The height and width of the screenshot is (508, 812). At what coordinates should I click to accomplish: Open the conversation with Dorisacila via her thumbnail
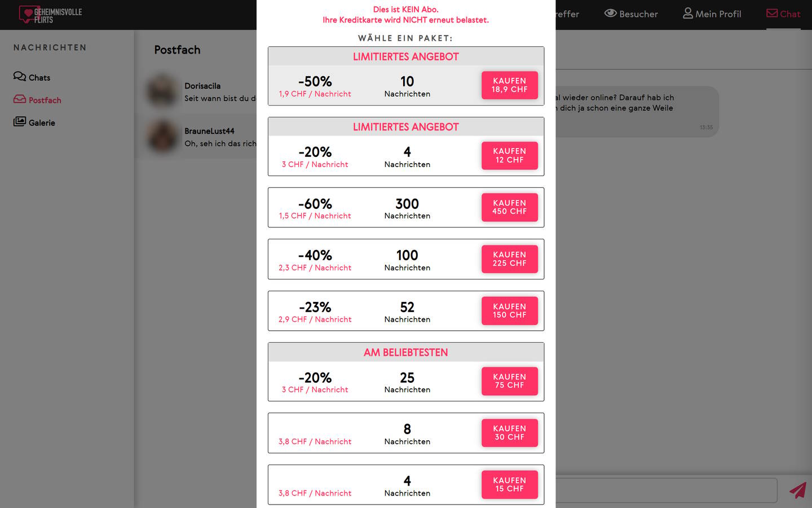tap(162, 90)
